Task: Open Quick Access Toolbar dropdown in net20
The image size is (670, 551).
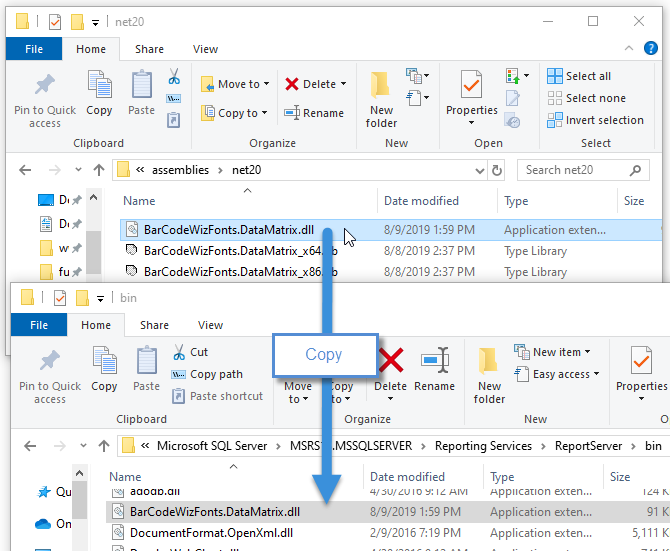Action: (x=95, y=23)
